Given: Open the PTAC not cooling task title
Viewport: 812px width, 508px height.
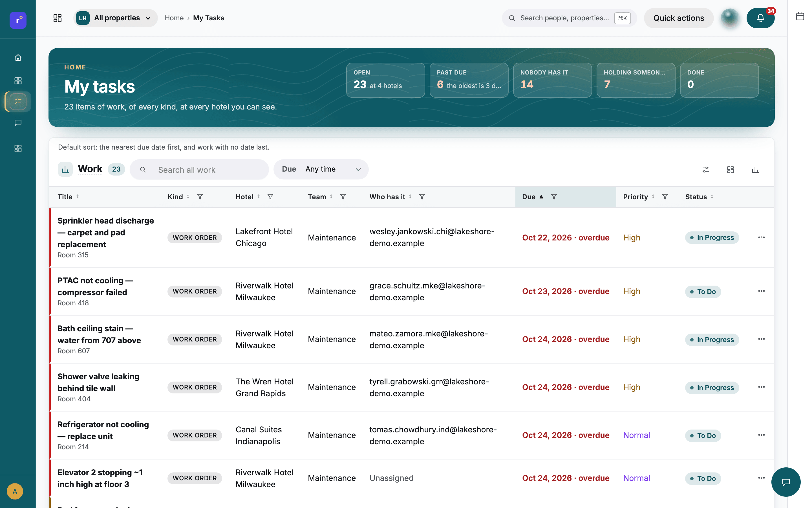Looking at the screenshot, I should (x=96, y=286).
